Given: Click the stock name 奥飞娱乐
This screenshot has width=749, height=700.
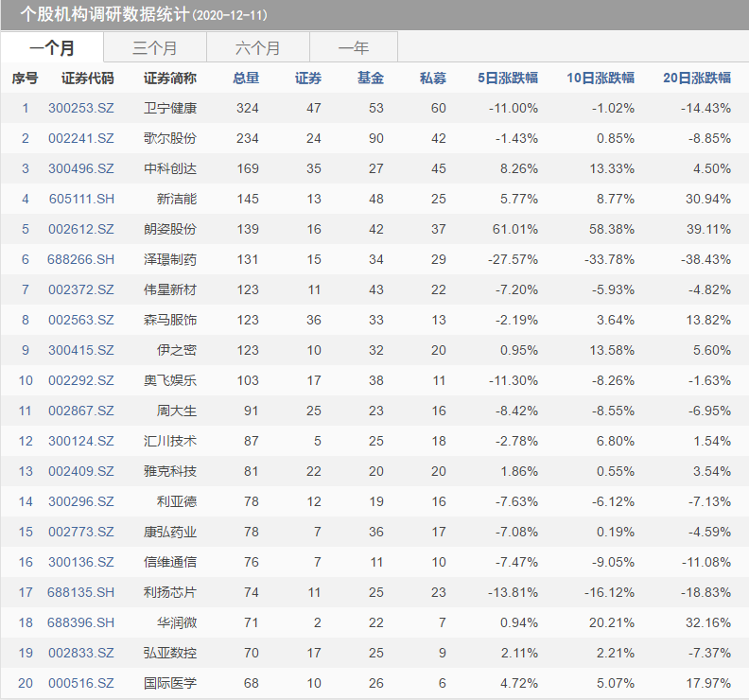Looking at the screenshot, I should click(x=170, y=380).
